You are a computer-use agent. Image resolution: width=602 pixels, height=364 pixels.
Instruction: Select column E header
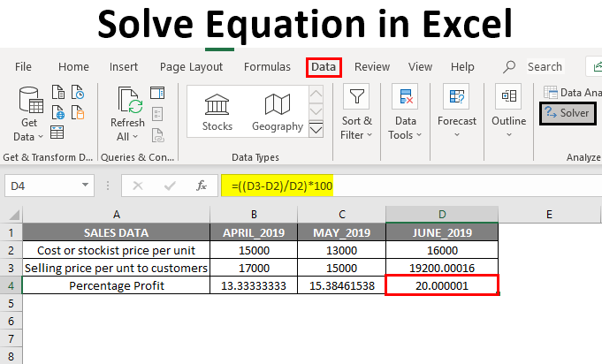(549, 214)
